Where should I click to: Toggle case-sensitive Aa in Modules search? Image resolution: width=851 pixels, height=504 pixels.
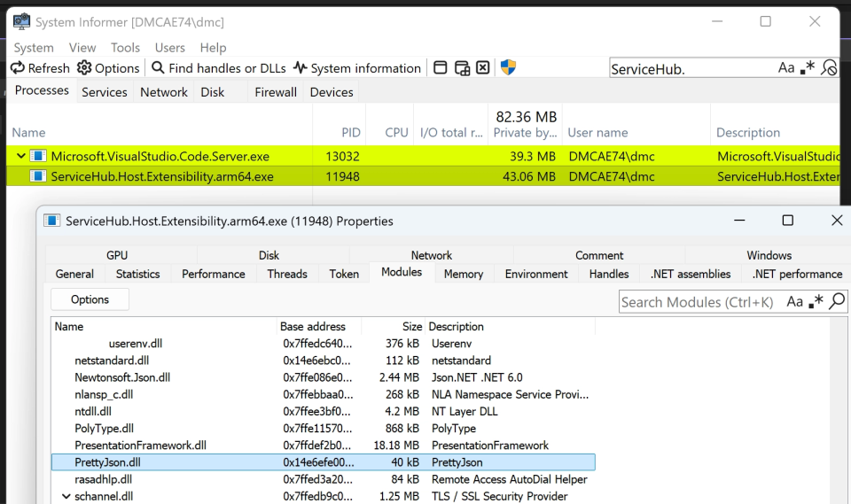point(794,302)
